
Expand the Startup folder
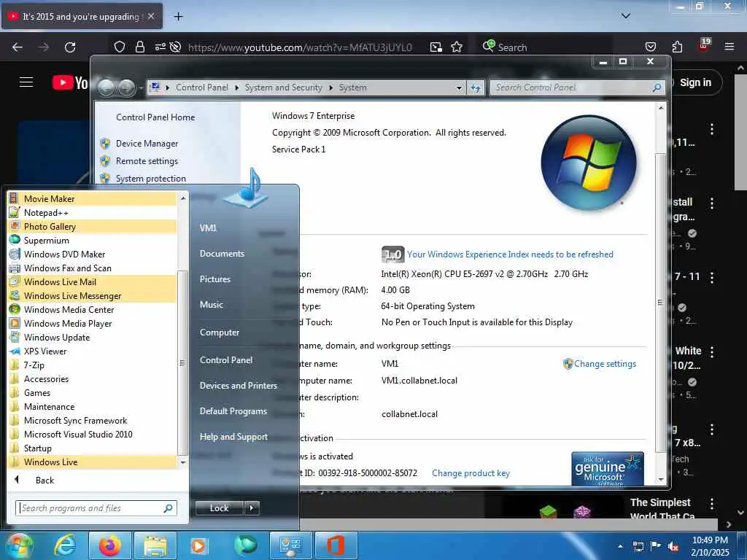[x=92, y=448]
